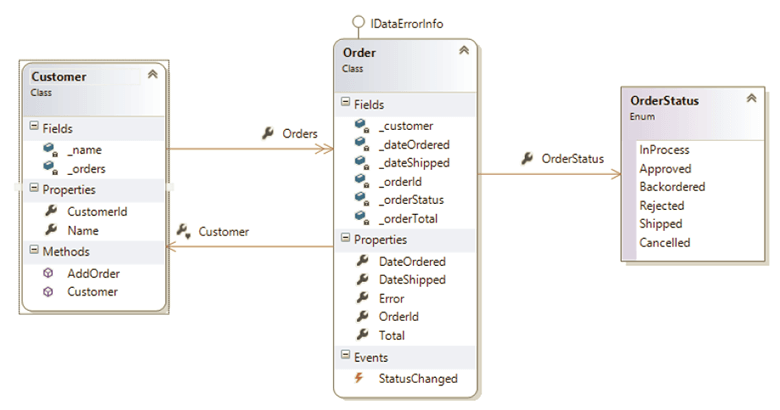Image resolution: width=780 pixels, height=410 pixels.
Task: Click the left resize handle of Customer shape
Action: pos(18,187)
